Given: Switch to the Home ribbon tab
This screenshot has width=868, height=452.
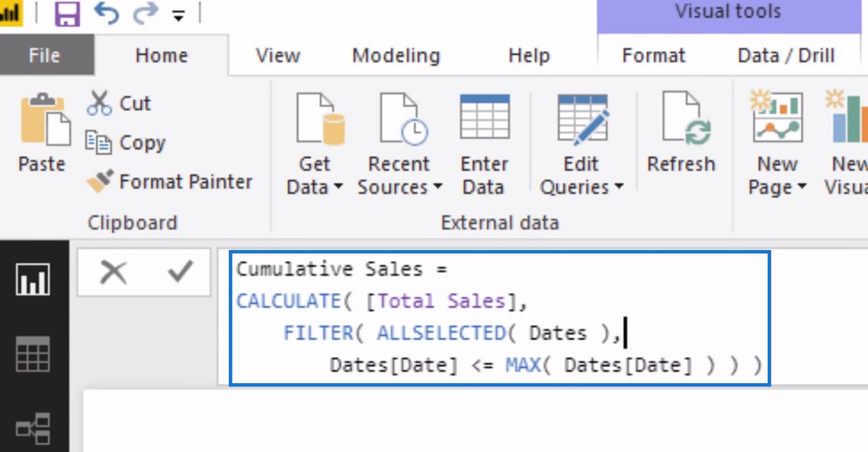Looking at the screenshot, I should [162, 55].
